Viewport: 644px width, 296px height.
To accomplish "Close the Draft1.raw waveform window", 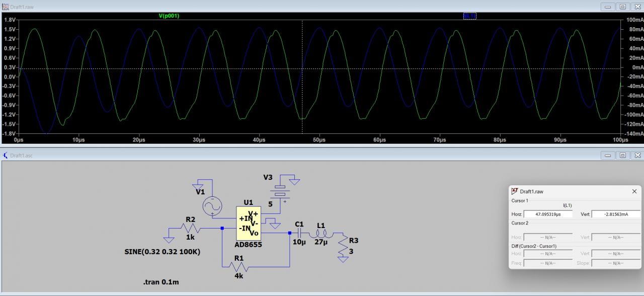I will (x=636, y=7).
